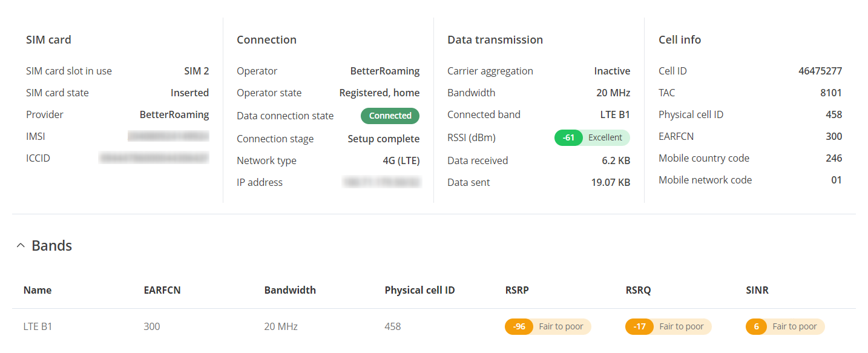Viewport: 868px width, 353px height.
Task: Click the Bands section heading
Action: pyautogui.click(x=51, y=246)
